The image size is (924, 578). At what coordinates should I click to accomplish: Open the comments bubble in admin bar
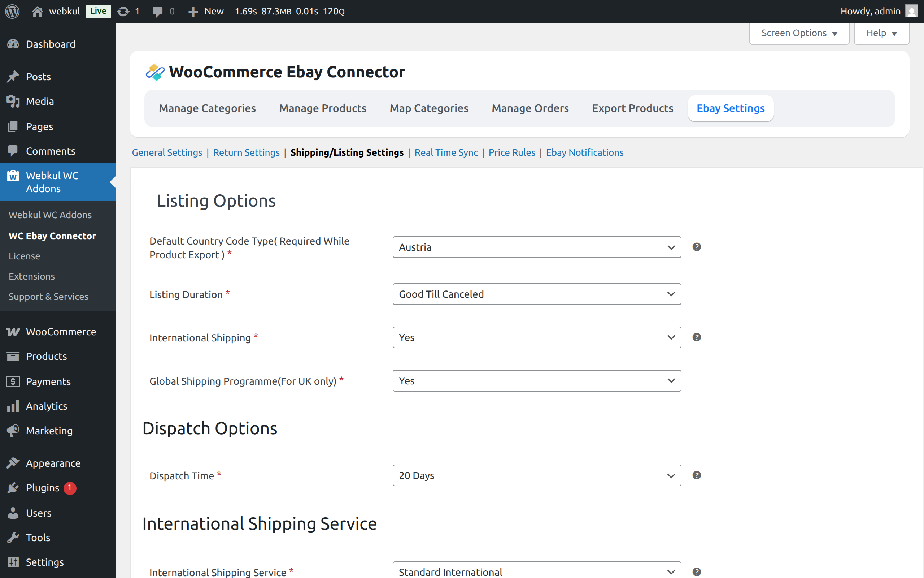pyautogui.click(x=157, y=12)
